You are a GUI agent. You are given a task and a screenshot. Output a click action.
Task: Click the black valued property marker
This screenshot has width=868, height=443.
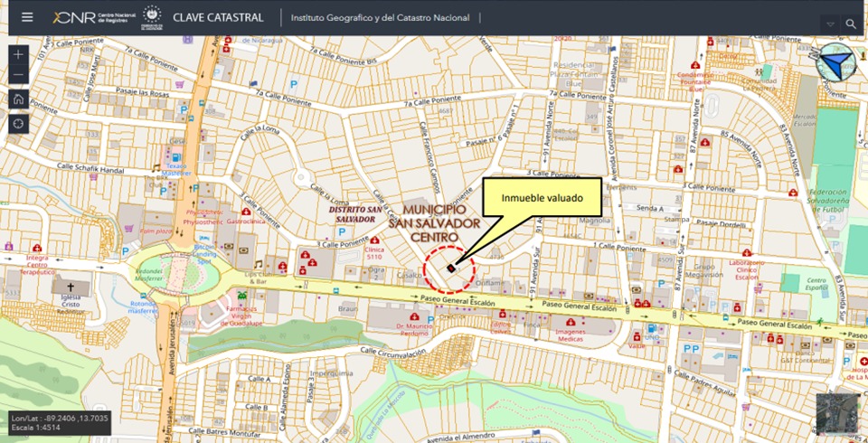450,267
